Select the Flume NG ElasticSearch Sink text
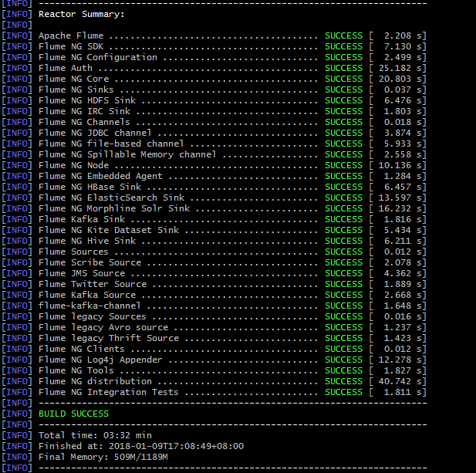Image resolution: width=476 pixels, height=473 pixels. (x=108, y=198)
